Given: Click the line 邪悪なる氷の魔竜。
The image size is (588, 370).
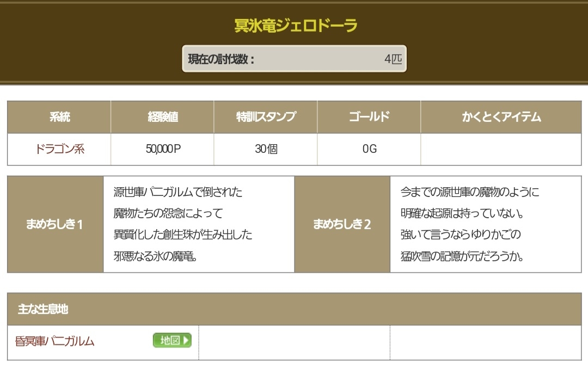Looking at the screenshot, I should 155,256.
